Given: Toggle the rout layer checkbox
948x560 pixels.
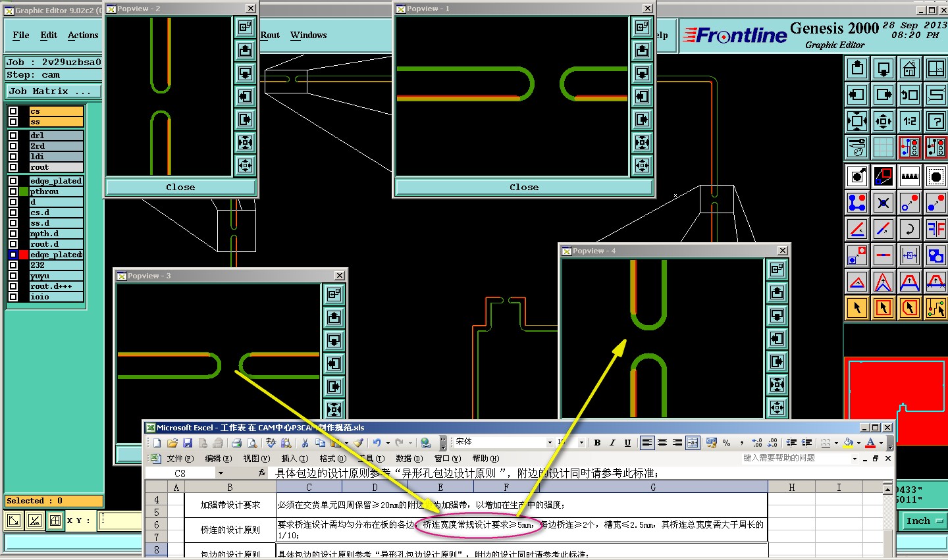Looking at the screenshot, I should [x=13, y=167].
